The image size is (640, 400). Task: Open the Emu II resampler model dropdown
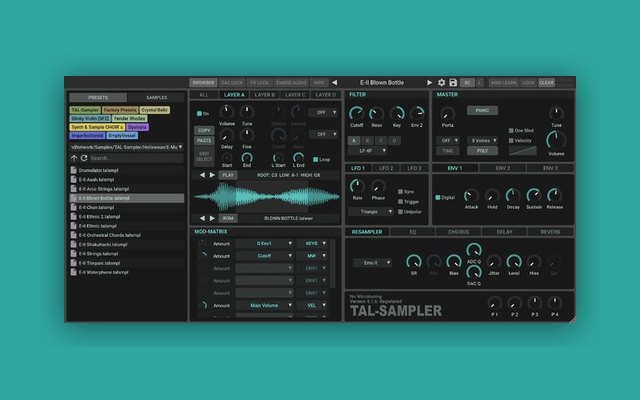(x=372, y=263)
